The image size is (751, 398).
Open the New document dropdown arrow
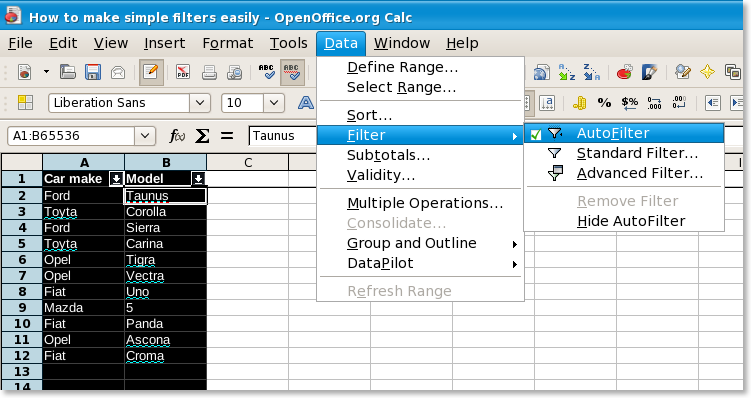pyautogui.click(x=46, y=72)
